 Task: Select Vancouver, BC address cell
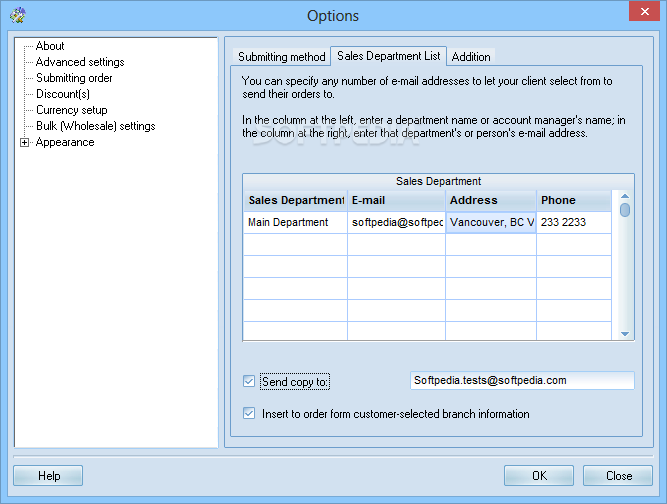(x=491, y=222)
